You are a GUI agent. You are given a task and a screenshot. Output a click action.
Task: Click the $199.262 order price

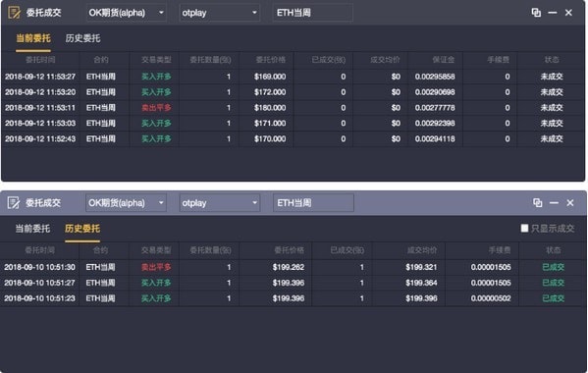[289, 267]
